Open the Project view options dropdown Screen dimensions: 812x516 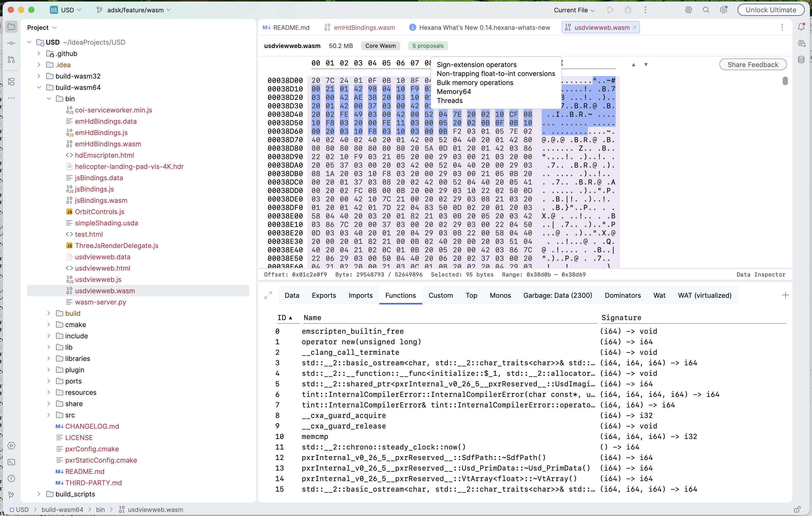[x=55, y=28]
